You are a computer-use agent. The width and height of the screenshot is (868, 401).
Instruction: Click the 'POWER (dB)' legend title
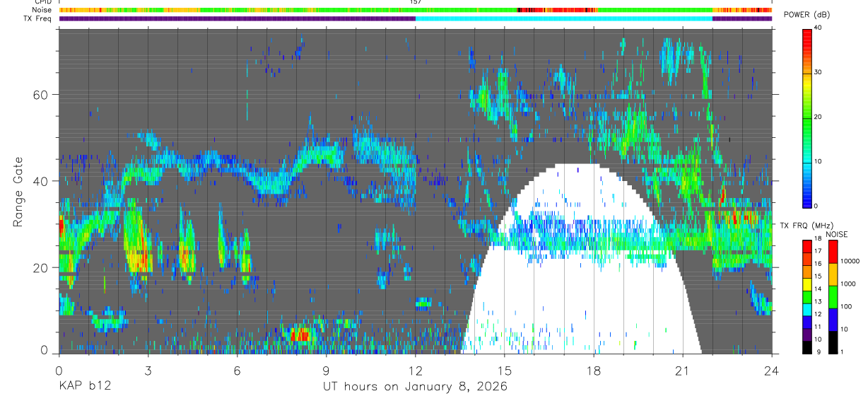click(x=807, y=15)
